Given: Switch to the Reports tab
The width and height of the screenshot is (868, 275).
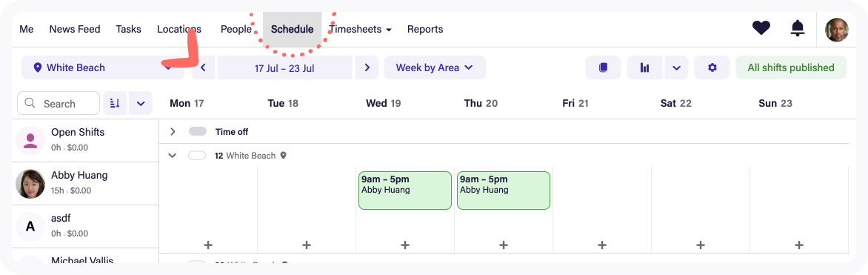Looking at the screenshot, I should pos(425,30).
